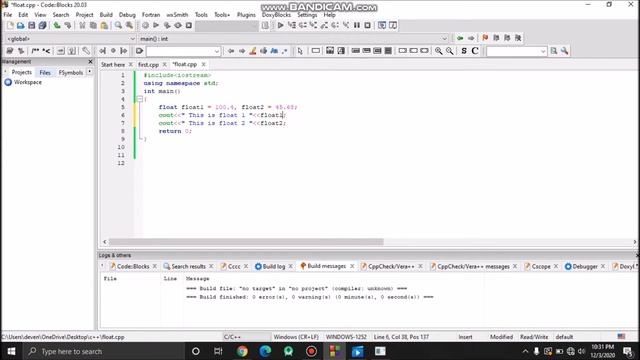The image size is (640, 360).
Task: Stop the debugger with the square icon
Action: point(367,25)
